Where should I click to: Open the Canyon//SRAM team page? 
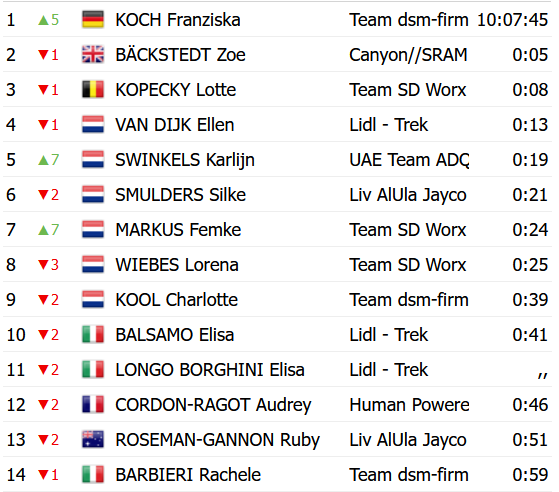pyautogui.click(x=408, y=55)
